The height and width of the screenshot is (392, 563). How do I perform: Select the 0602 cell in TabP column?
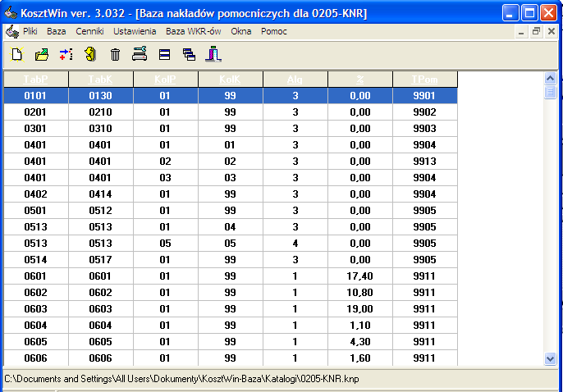tap(36, 293)
